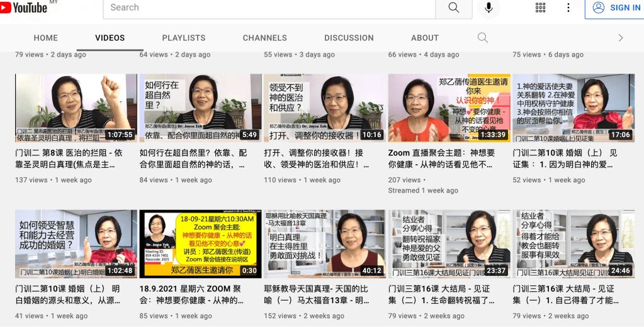Click the user avatar icon in Sign In
This screenshot has width=644, height=327.
[x=599, y=8]
